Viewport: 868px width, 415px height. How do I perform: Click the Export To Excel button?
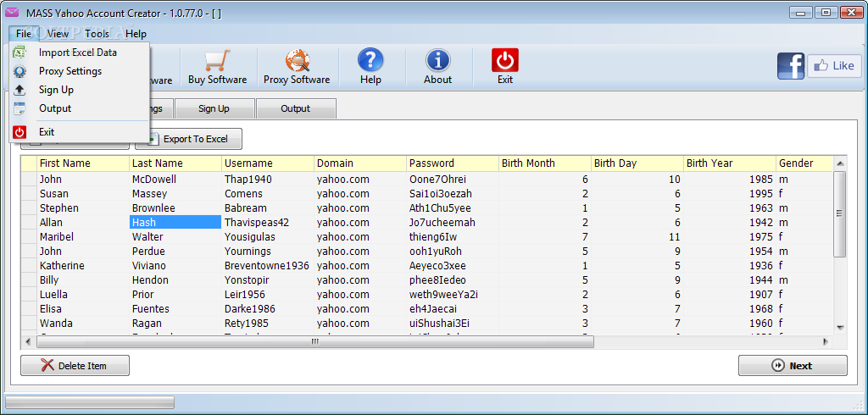(189, 139)
